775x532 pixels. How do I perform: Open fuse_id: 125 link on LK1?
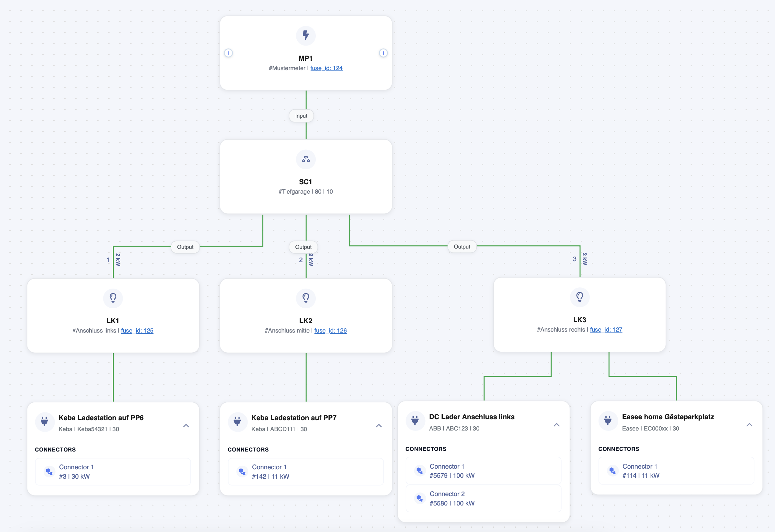[137, 331]
